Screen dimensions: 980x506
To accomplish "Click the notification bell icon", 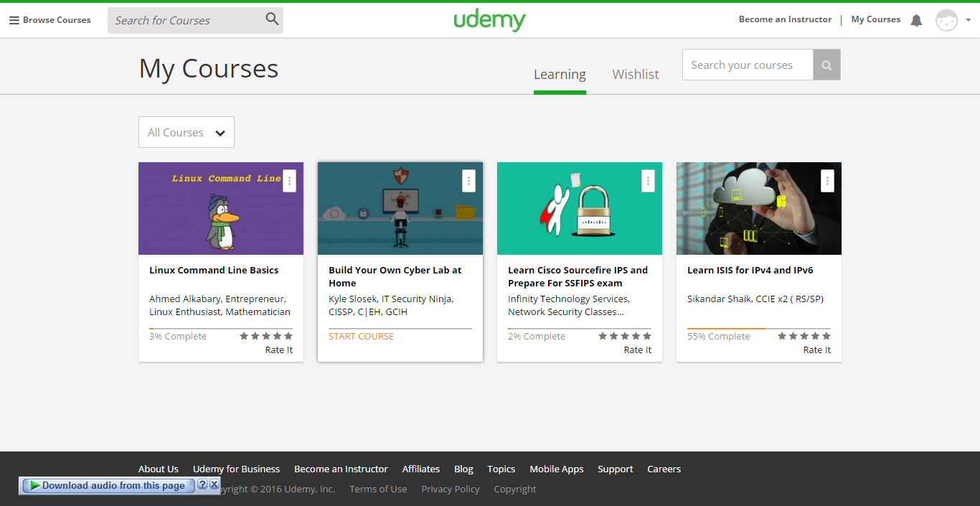I will [x=916, y=21].
